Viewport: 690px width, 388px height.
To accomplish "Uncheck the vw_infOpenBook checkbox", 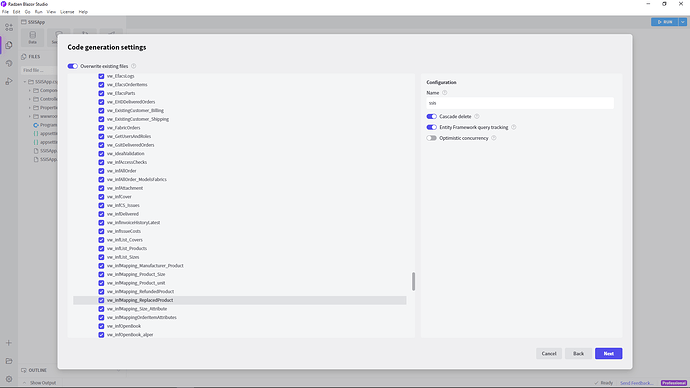I will [x=101, y=326].
